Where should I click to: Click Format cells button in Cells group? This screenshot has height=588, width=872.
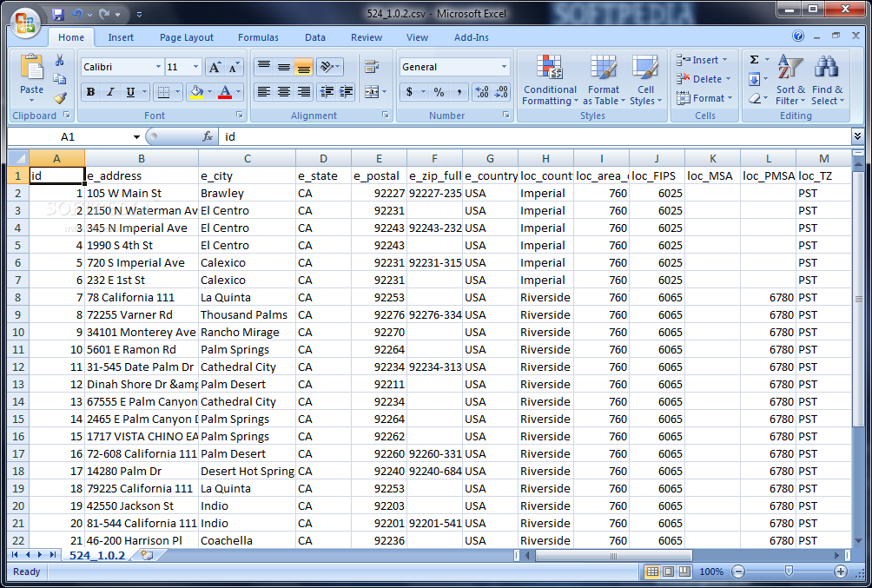[x=704, y=98]
